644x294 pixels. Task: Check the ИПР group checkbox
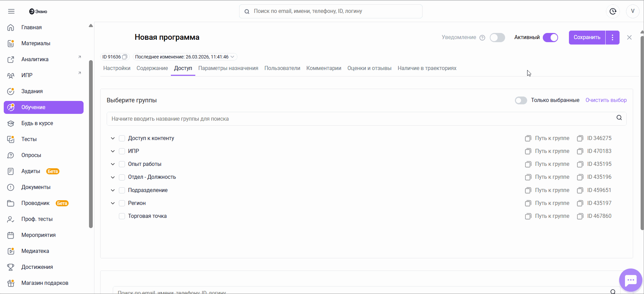coord(122,151)
